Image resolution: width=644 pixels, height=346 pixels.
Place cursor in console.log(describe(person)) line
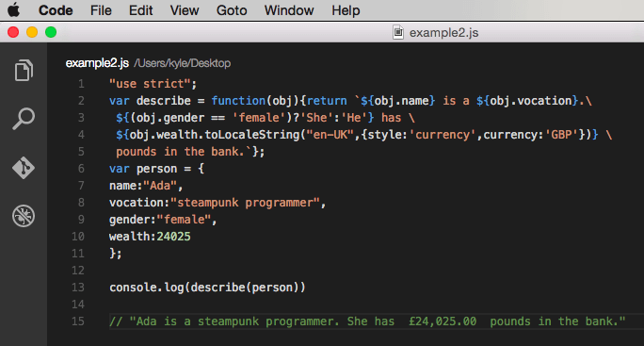[x=207, y=288]
